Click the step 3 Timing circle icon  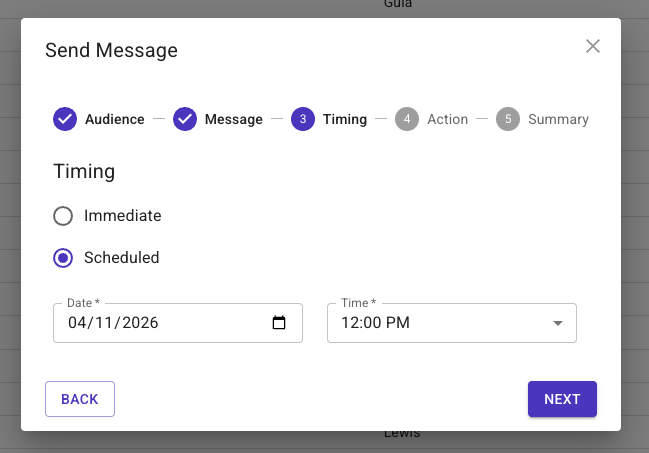tap(303, 119)
